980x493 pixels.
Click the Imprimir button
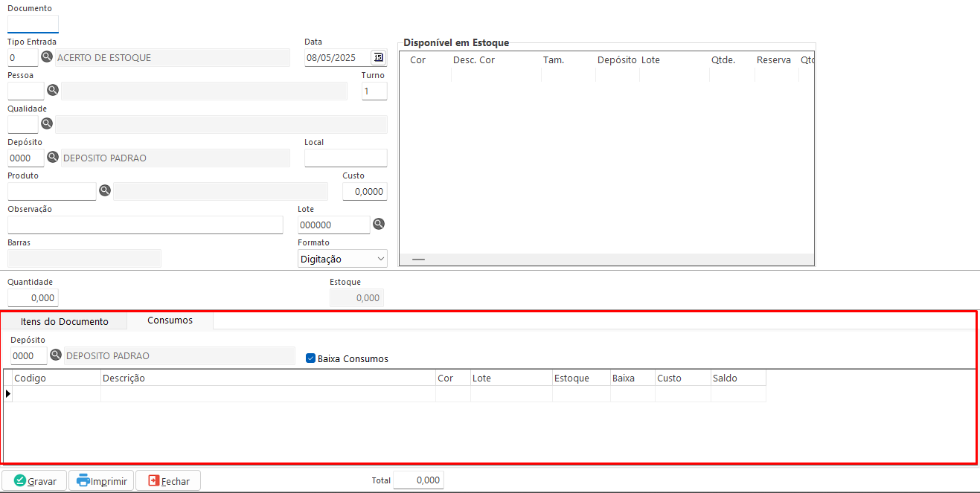(x=102, y=481)
